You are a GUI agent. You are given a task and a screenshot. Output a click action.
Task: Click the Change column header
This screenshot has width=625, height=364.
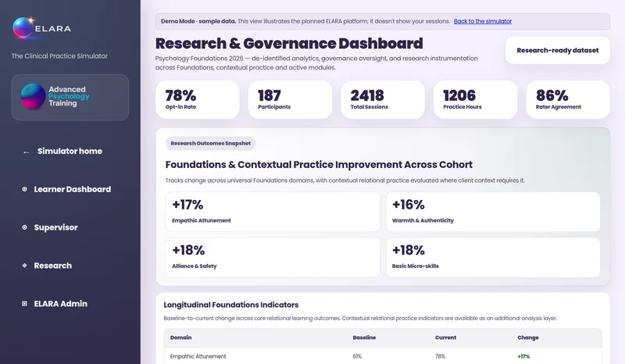point(528,337)
